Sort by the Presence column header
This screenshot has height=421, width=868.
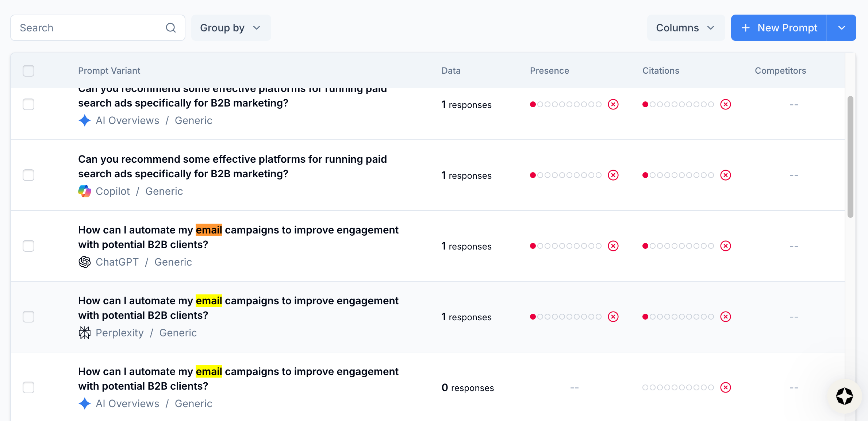tap(549, 71)
